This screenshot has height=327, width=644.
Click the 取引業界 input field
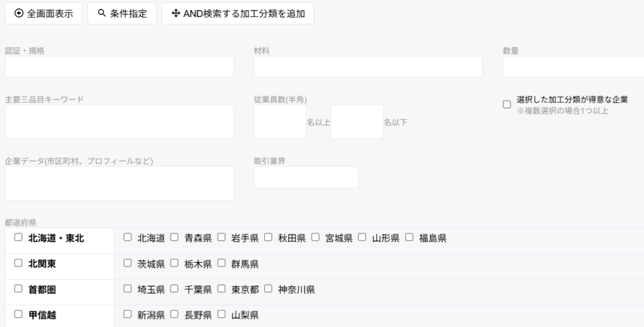coord(306,177)
